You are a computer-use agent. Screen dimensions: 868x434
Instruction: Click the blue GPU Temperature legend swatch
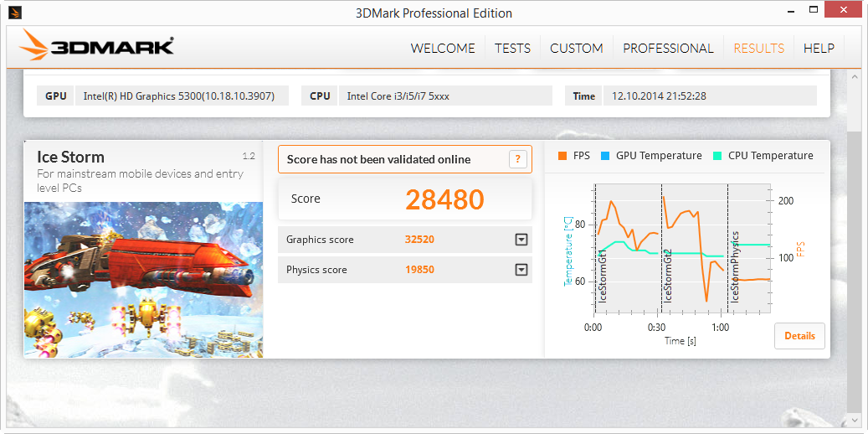point(605,156)
